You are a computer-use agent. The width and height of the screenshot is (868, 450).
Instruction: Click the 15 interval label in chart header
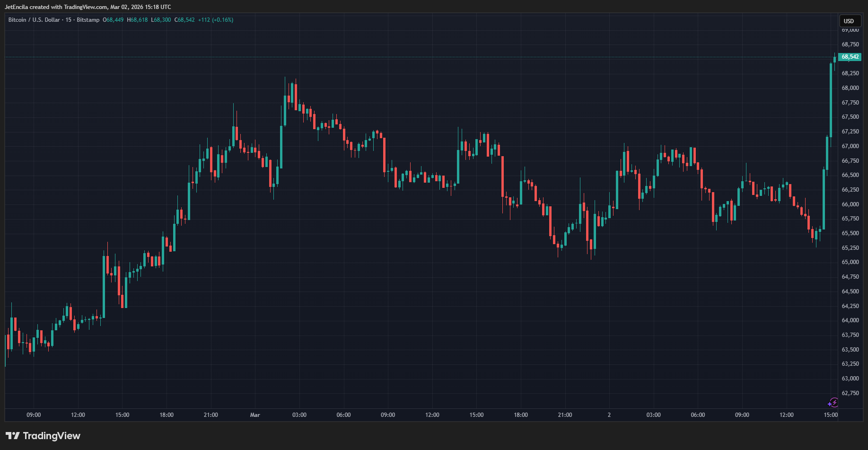[x=69, y=20]
